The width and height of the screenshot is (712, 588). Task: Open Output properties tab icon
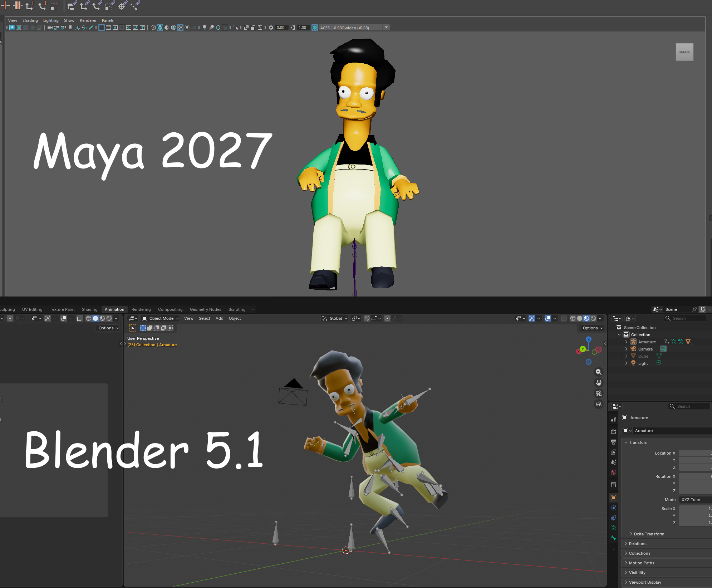614,442
